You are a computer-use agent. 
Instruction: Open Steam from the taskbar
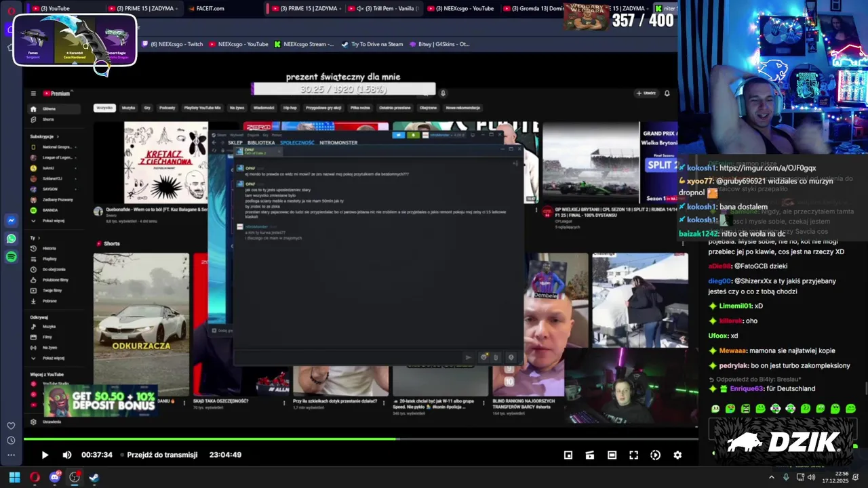(94, 477)
